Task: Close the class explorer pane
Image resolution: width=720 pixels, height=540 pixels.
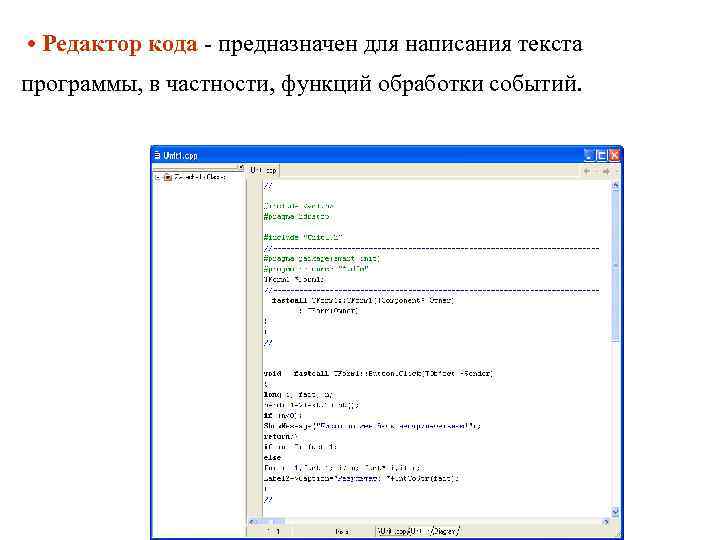Action: (x=240, y=166)
